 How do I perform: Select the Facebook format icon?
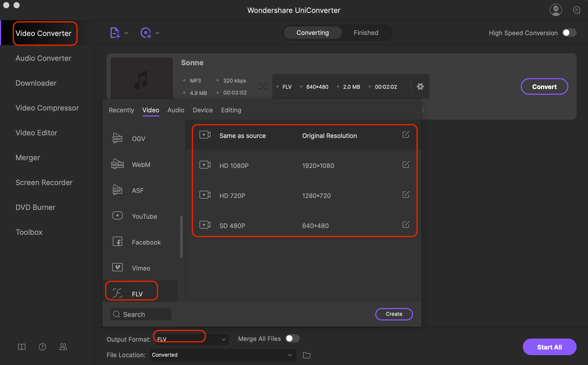click(117, 241)
